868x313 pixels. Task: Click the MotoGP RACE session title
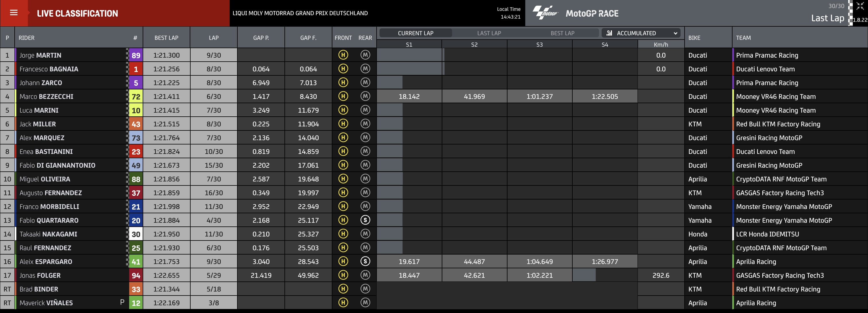click(592, 13)
